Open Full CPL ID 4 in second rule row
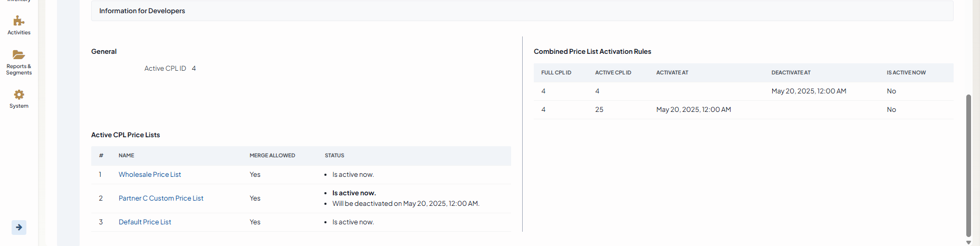This screenshot has height=246, width=980. pyautogui.click(x=543, y=110)
